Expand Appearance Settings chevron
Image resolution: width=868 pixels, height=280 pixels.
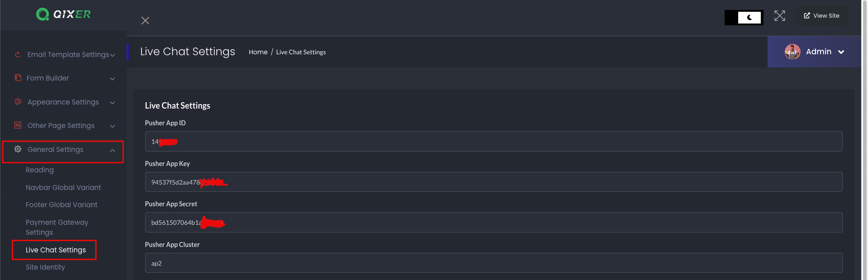pyautogui.click(x=113, y=103)
